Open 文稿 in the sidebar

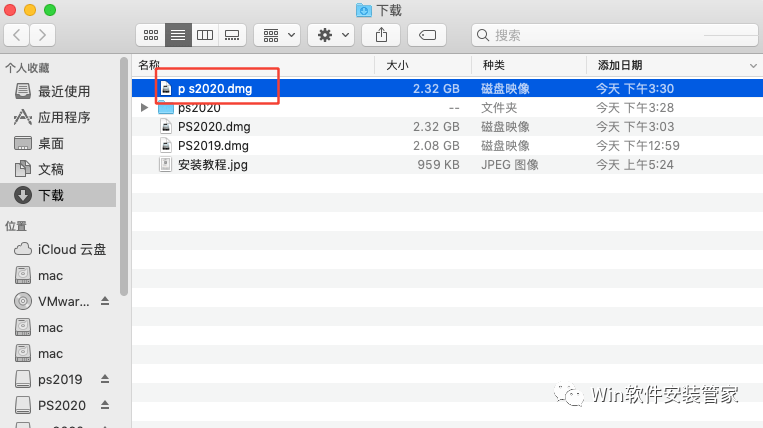(58, 169)
